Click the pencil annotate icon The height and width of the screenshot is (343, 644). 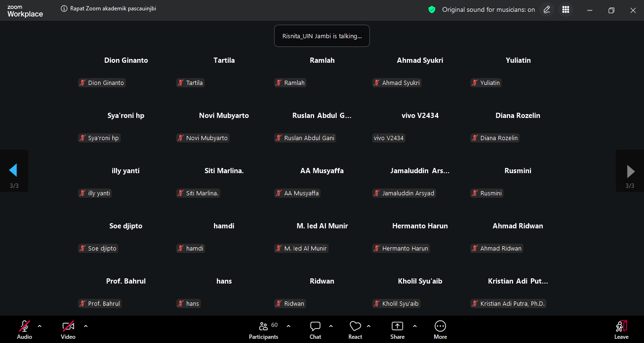click(x=546, y=9)
